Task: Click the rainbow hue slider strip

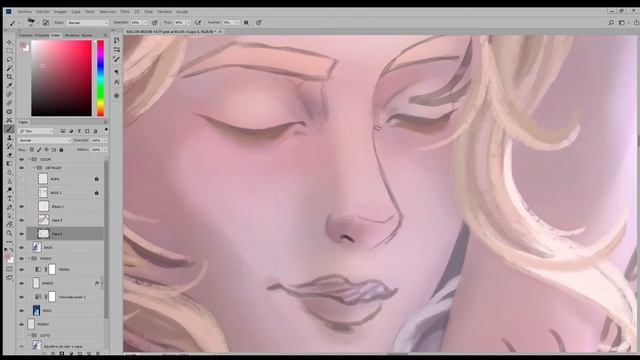Action: point(100,78)
